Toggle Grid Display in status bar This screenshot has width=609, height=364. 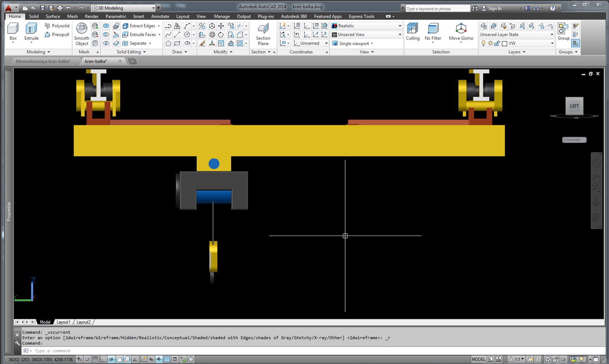[95, 359]
